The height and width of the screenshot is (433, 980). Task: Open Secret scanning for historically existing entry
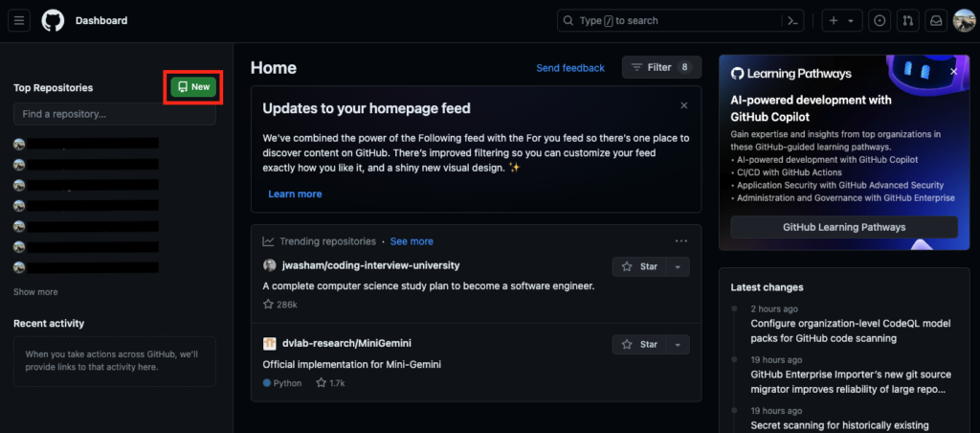(x=839, y=425)
